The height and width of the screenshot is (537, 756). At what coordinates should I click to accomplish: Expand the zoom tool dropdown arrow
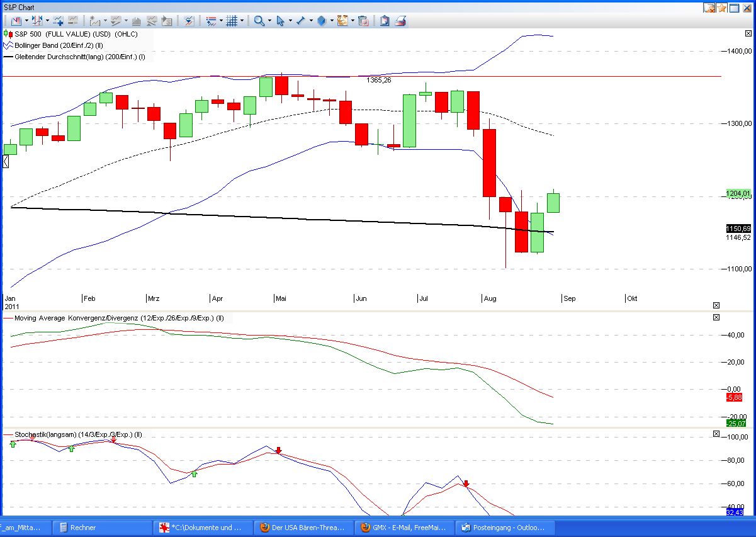click(269, 21)
